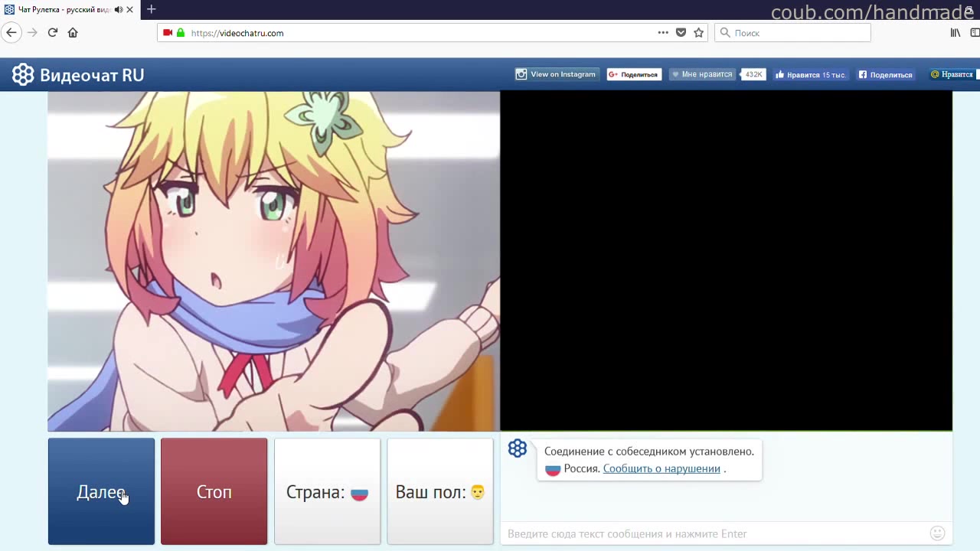The width and height of the screenshot is (980, 551).
Task: Open the secure connection padlock info
Action: coord(181,33)
